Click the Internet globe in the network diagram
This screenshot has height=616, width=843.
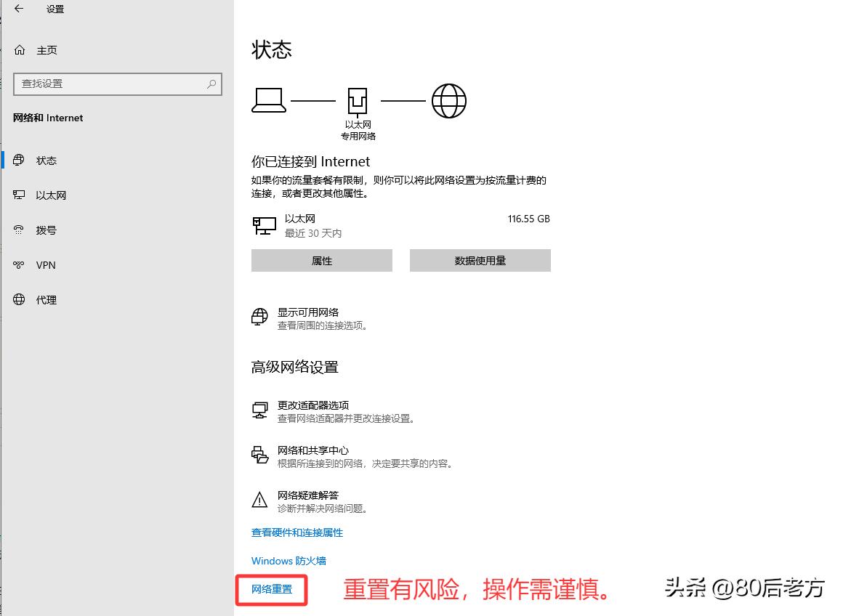click(x=449, y=100)
